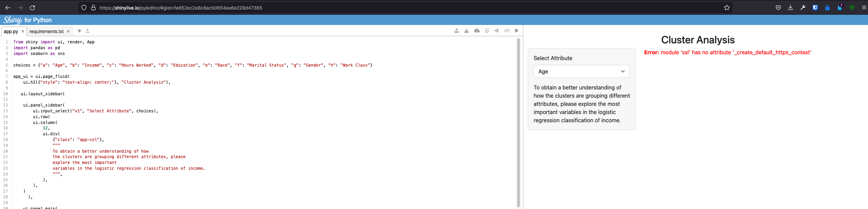The width and height of the screenshot is (868, 209).
Task: Place cursor on the ui.column( line
Action: [45, 123]
